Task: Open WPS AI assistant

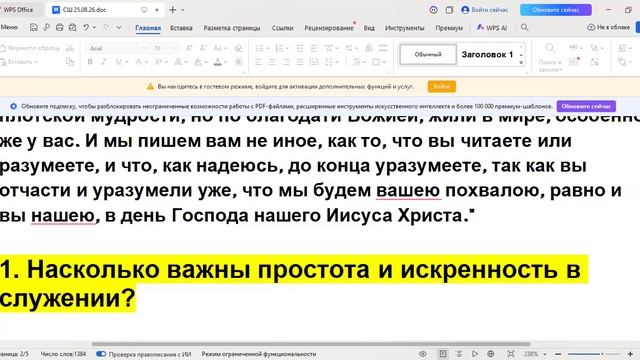Action: click(492, 28)
